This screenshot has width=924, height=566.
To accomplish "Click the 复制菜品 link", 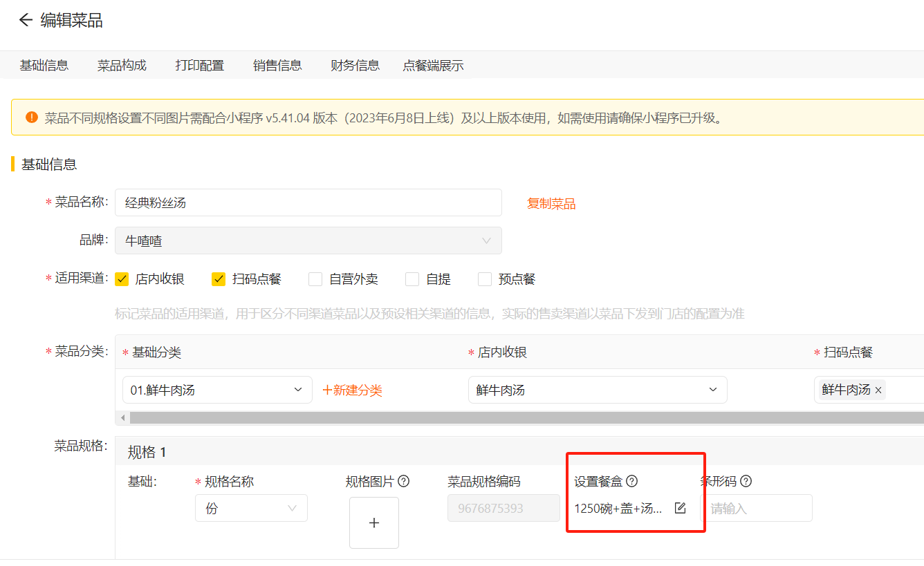I will coord(551,204).
